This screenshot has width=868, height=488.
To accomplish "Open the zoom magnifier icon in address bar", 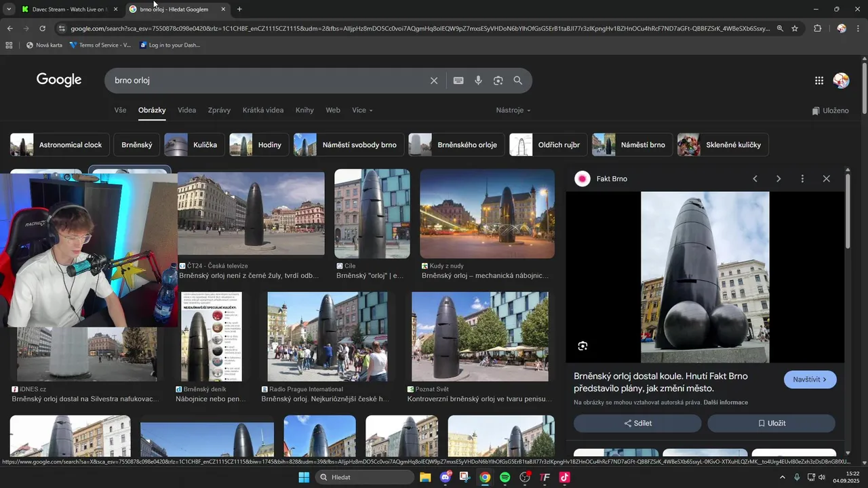I will [780, 28].
